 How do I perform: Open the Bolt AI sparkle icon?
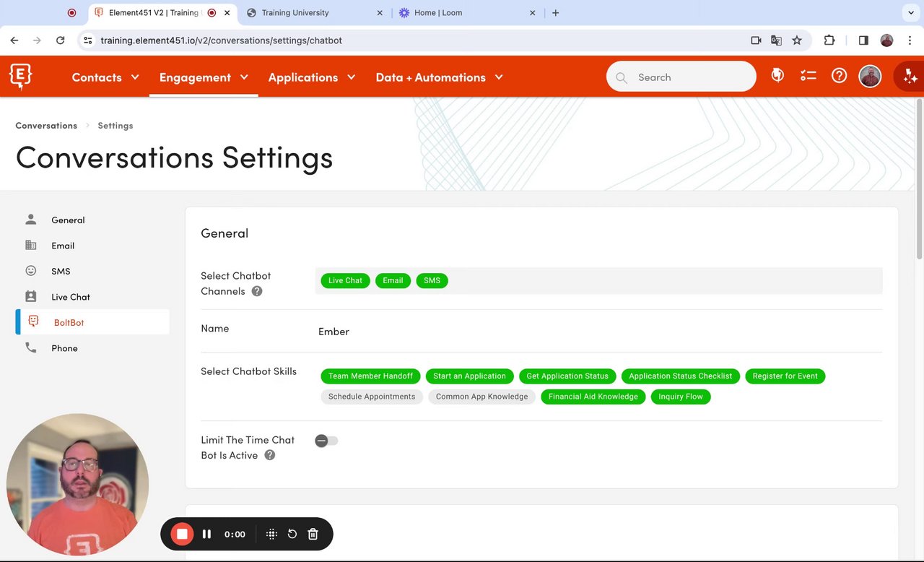pyautogui.click(x=910, y=77)
